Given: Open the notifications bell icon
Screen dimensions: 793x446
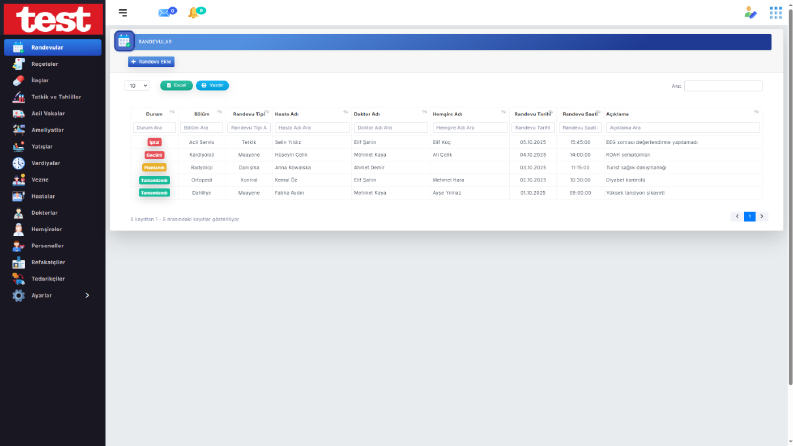Looking at the screenshot, I should tap(193, 13).
